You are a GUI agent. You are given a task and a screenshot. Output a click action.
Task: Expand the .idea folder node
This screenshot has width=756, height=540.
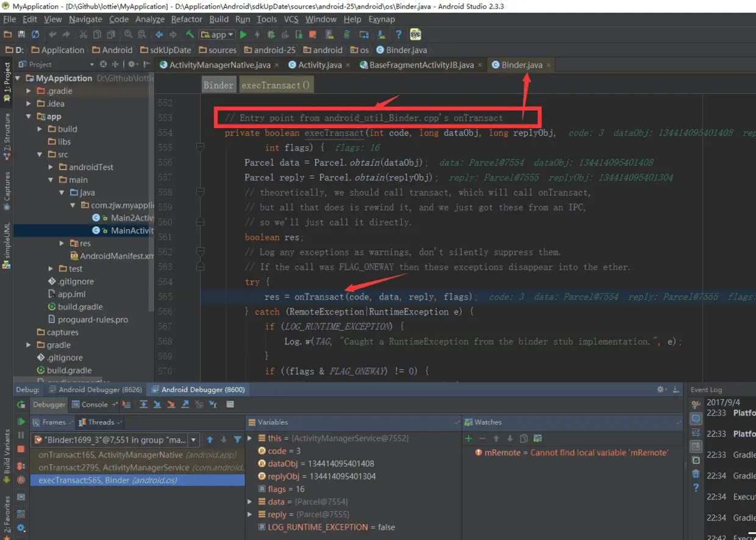(x=29, y=104)
